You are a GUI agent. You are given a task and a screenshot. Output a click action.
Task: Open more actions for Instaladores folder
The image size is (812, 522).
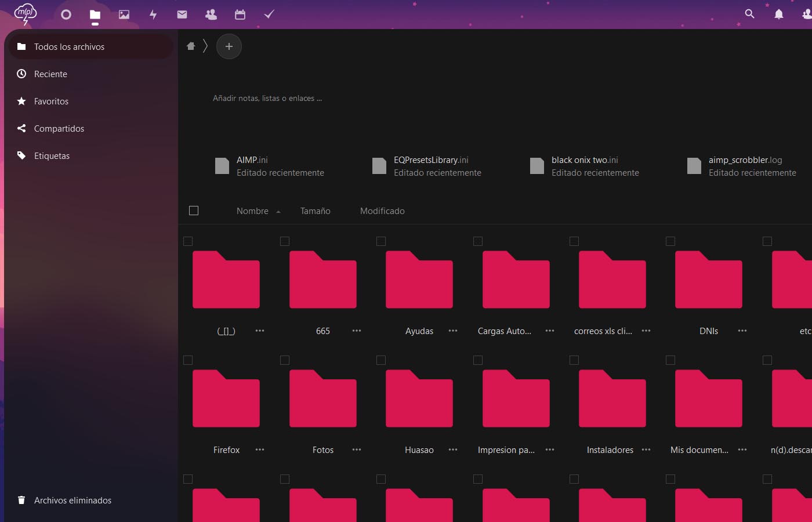646,449
